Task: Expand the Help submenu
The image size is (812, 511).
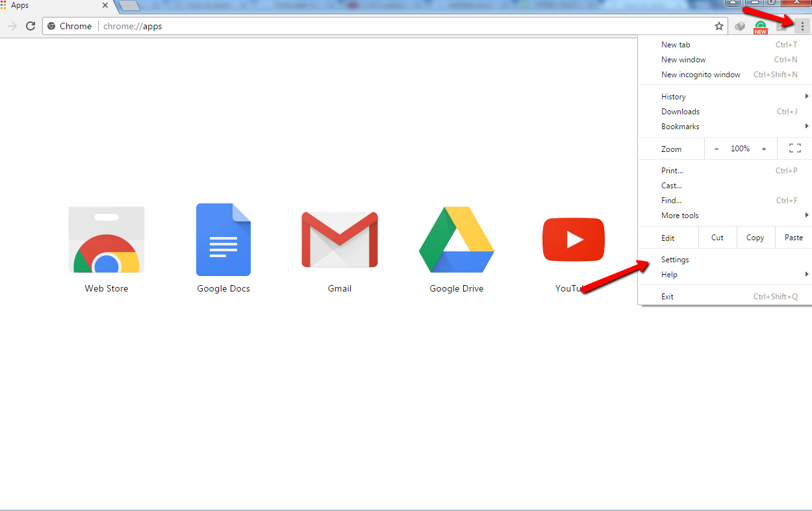Action: tap(725, 275)
